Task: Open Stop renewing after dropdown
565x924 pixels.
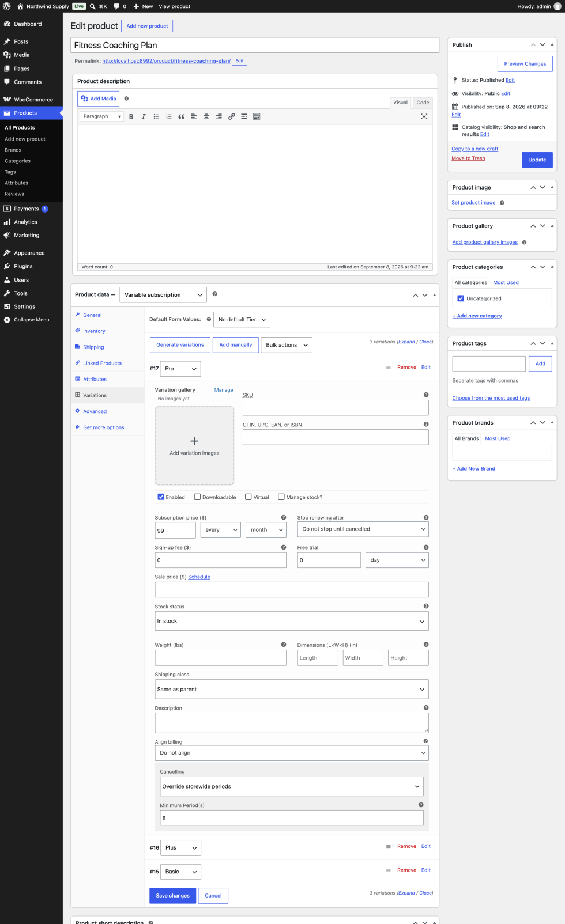Action: 363,529
